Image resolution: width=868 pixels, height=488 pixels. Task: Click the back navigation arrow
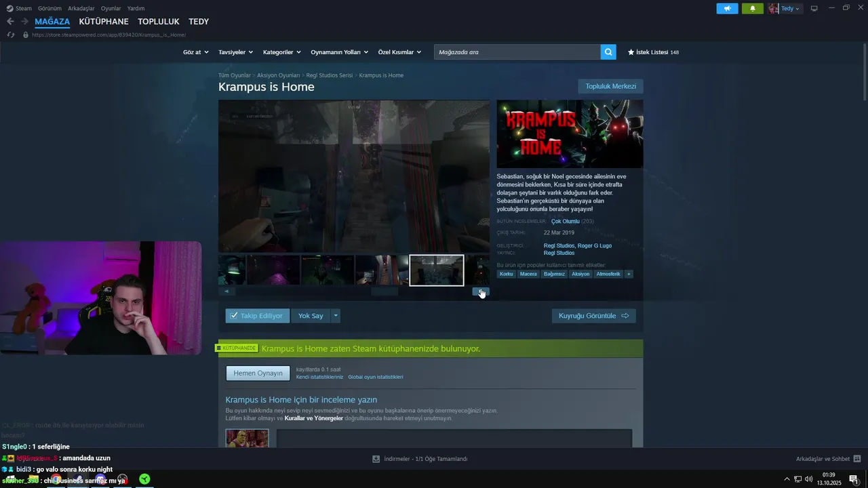(x=10, y=22)
